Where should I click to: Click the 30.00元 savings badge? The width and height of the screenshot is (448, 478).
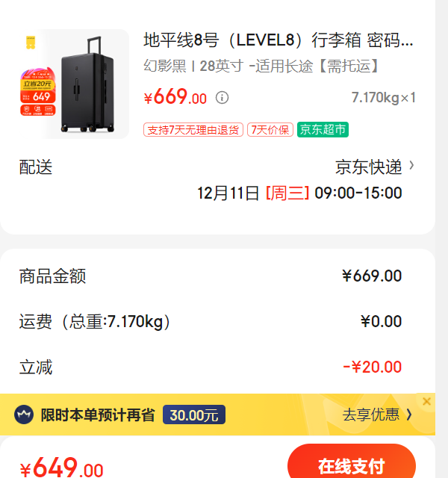194,415
